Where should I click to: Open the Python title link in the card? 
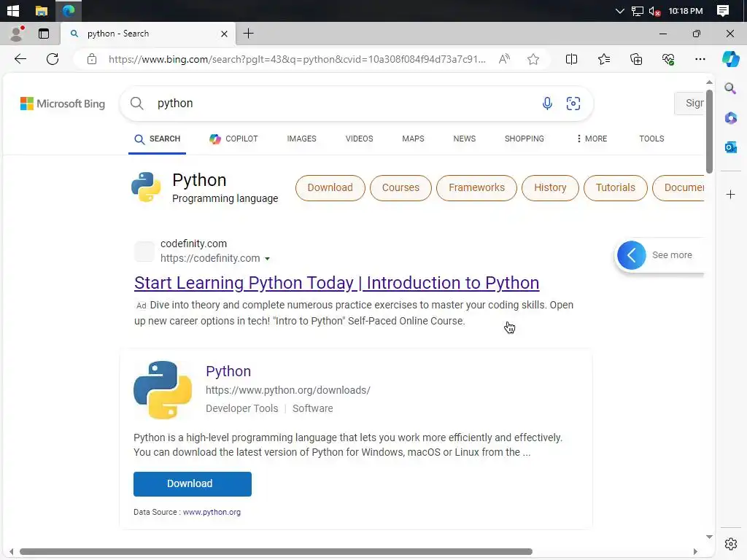click(228, 371)
